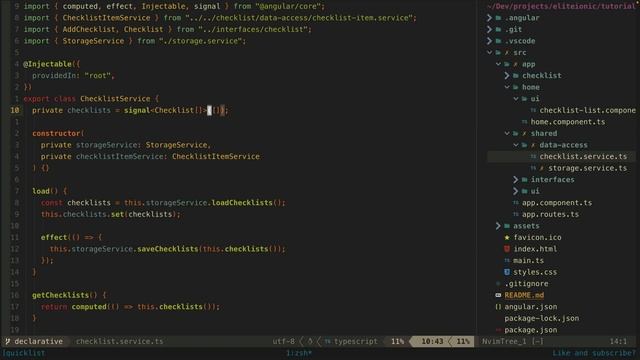This screenshot has width=640, height=360.
Task: Expand the .vscode folder chevron
Action: coord(489,41)
